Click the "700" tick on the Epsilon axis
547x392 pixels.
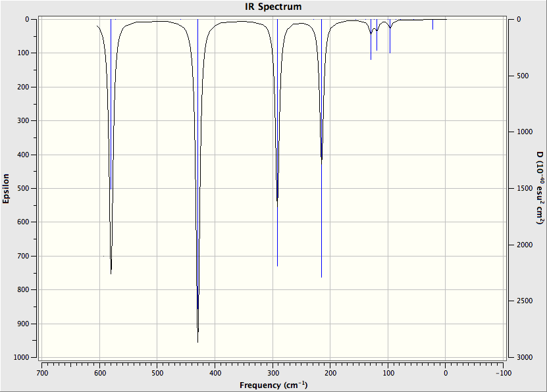(23, 256)
